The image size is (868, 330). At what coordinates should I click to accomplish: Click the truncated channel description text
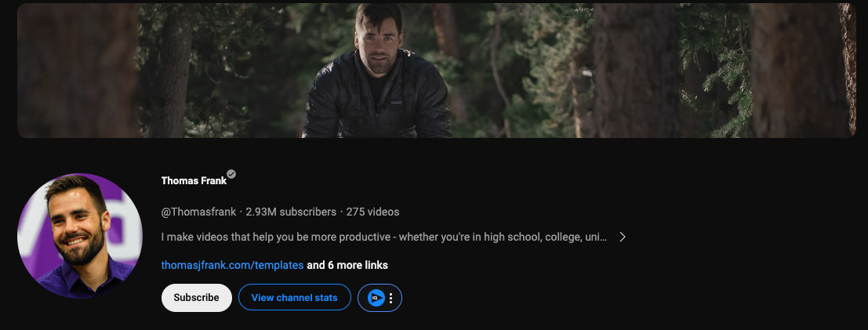[384, 237]
